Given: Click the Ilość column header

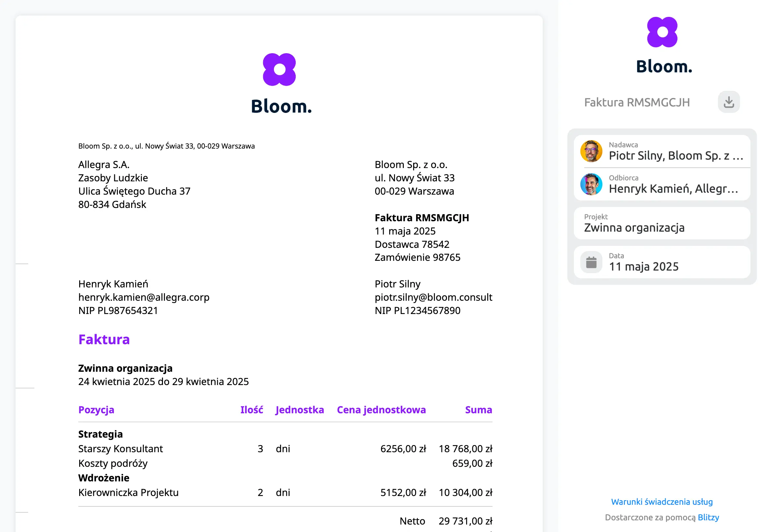Looking at the screenshot, I should (x=252, y=410).
